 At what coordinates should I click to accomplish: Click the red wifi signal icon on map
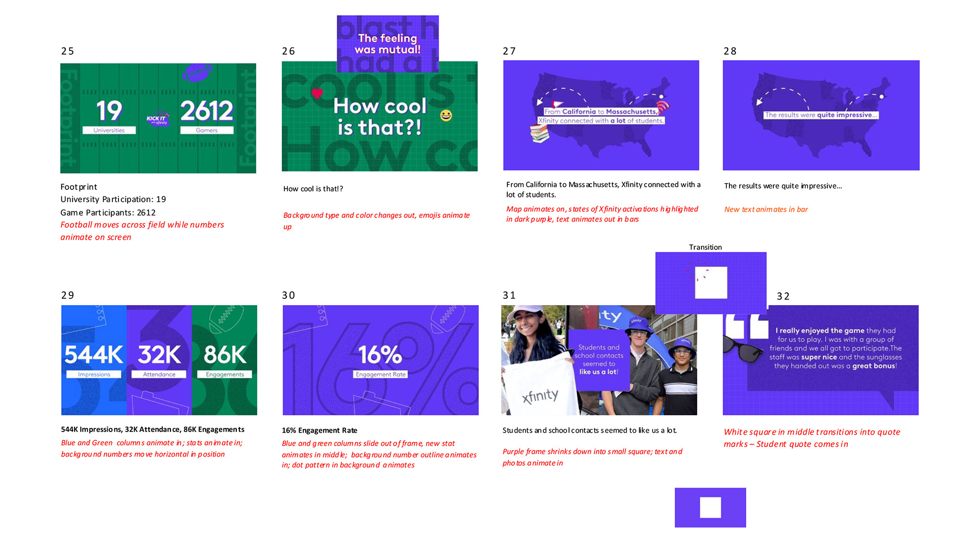[663, 107]
